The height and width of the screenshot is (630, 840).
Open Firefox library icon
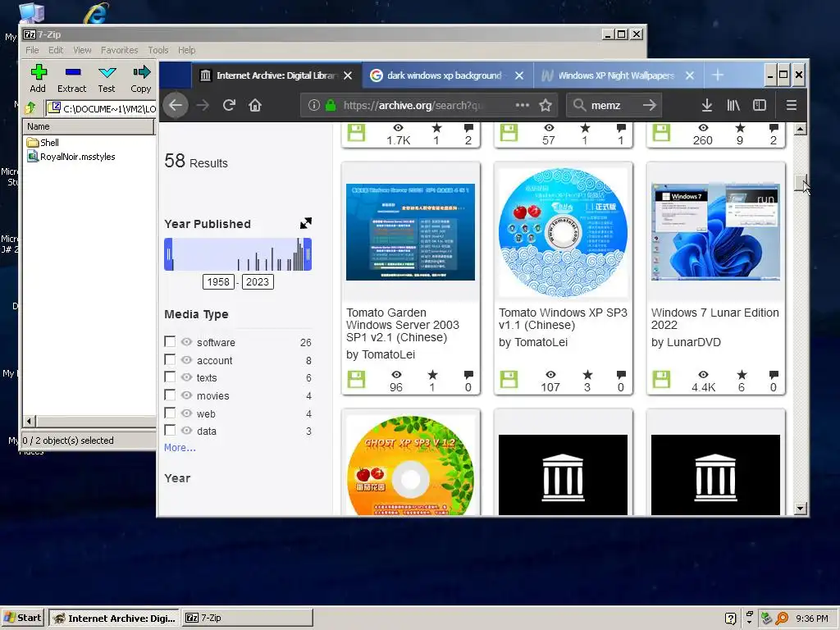733,106
